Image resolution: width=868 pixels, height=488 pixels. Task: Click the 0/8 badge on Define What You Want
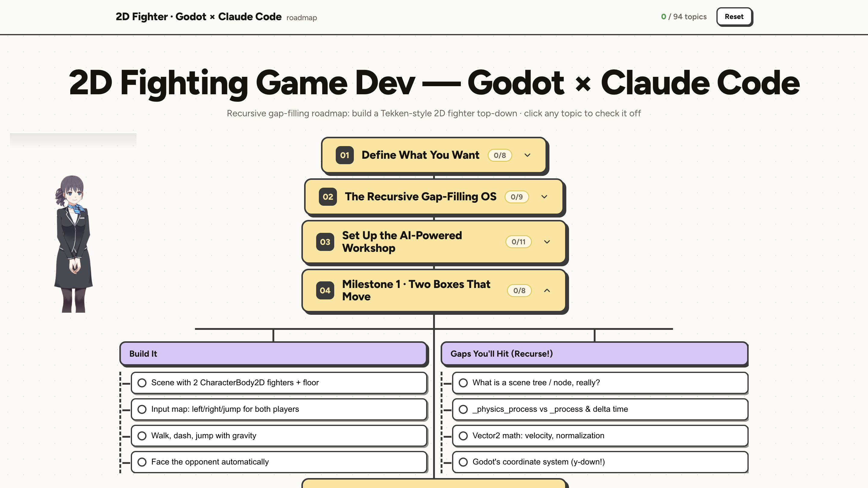coord(500,155)
